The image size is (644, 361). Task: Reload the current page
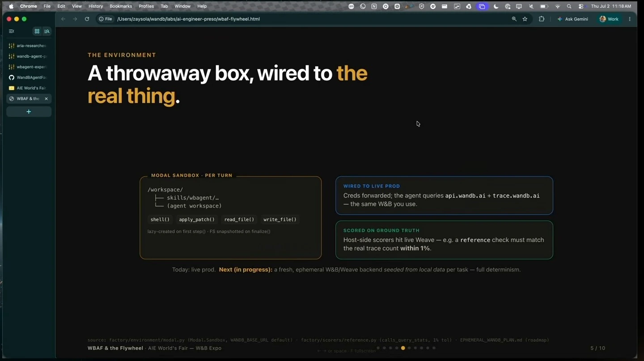pos(87,19)
